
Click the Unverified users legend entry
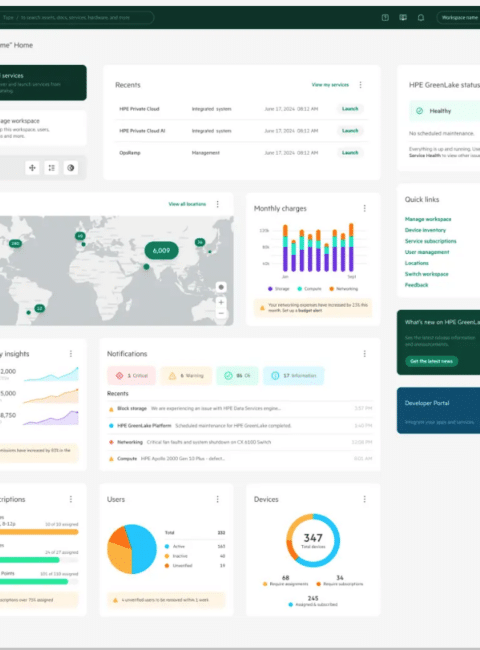(x=195, y=565)
